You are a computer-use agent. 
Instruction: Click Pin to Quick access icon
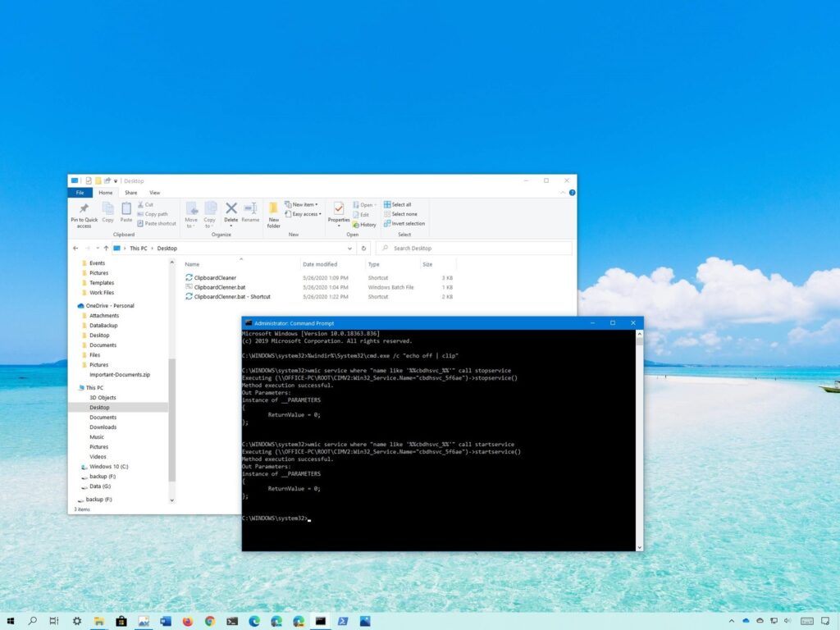coord(84,216)
